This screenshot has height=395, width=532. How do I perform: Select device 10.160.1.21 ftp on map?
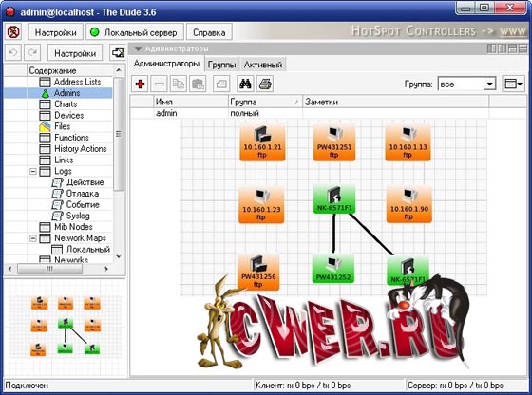[x=262, y=142]
